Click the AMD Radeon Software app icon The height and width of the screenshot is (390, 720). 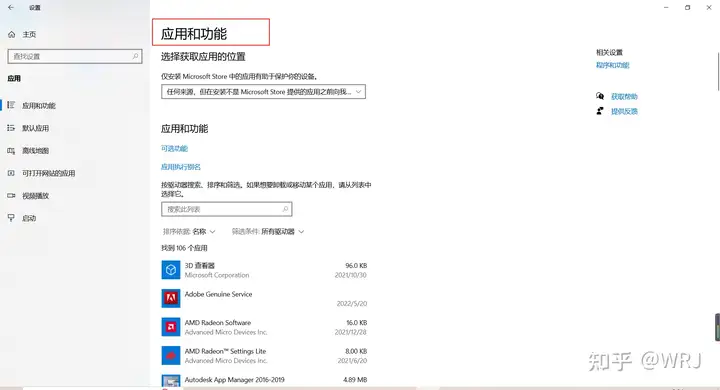tap(171, 327)
